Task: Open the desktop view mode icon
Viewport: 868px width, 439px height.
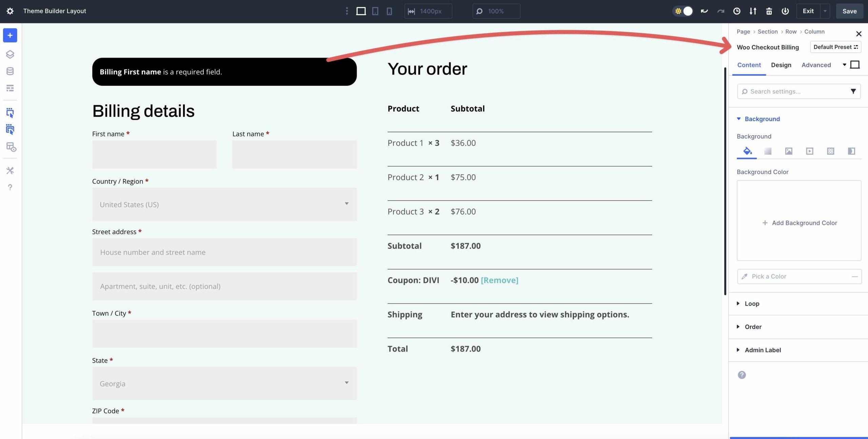Action: (361, 11)
